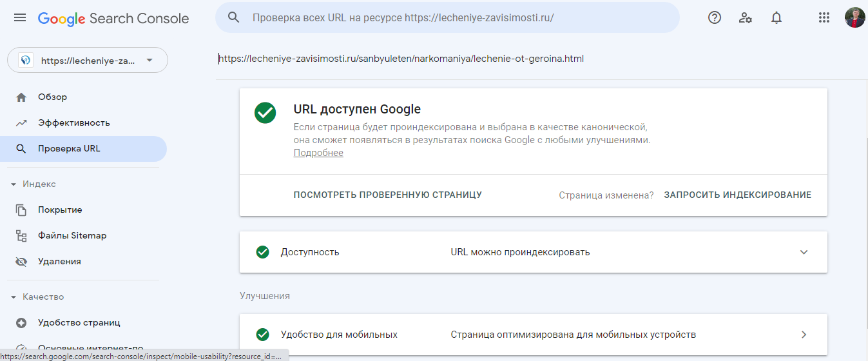Open user management settings icon
Image resolution: width=868 pixels, height=361 pixels.
(x=746, y=17)
